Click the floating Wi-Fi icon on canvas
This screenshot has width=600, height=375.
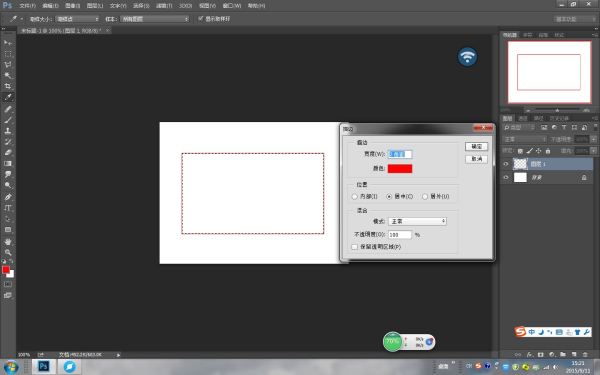tap(467, 57)
